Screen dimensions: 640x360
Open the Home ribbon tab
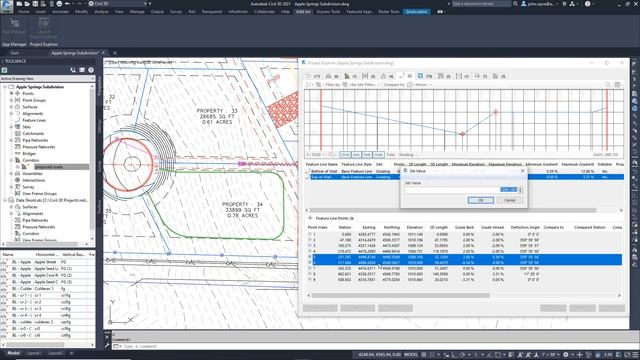(x=24, y=11)
